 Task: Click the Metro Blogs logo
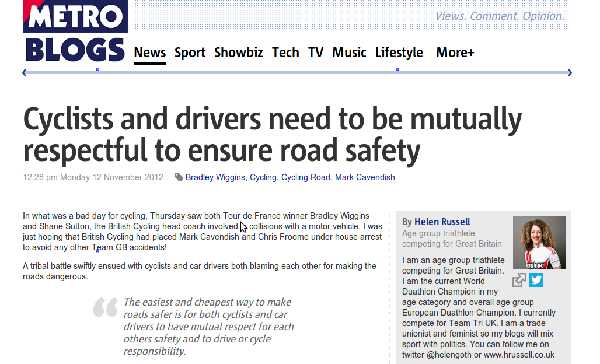(75, 32)
